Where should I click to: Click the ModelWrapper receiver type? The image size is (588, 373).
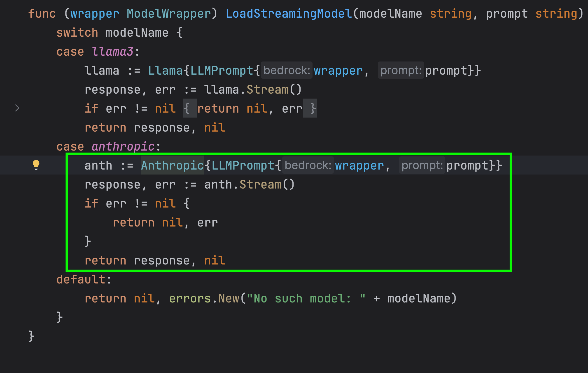pos(168,14)
